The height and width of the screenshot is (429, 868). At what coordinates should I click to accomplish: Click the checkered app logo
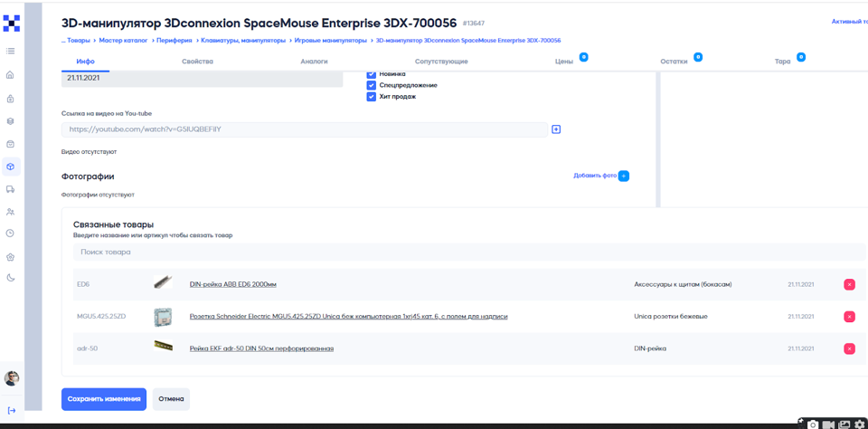[11, 24]
